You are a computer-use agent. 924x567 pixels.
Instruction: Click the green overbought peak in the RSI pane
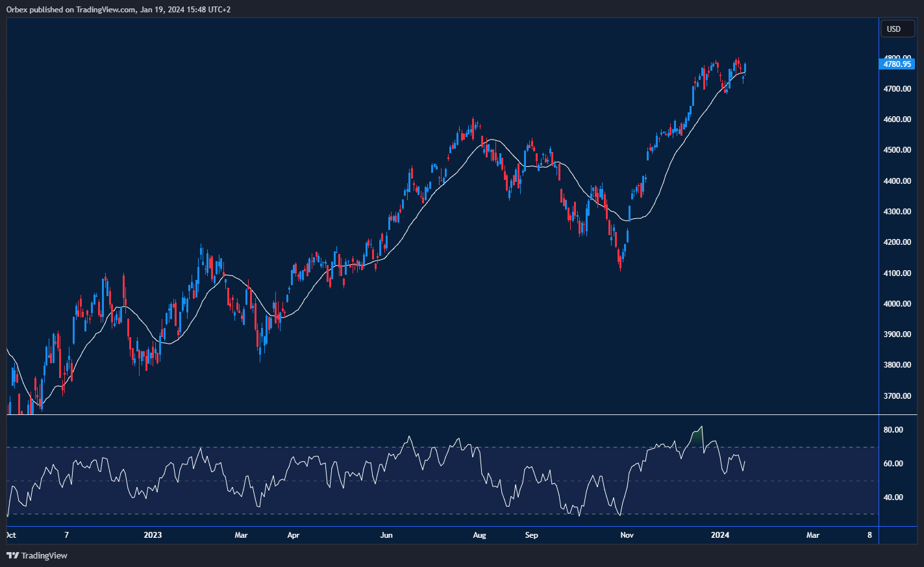[x=697, y=437]
